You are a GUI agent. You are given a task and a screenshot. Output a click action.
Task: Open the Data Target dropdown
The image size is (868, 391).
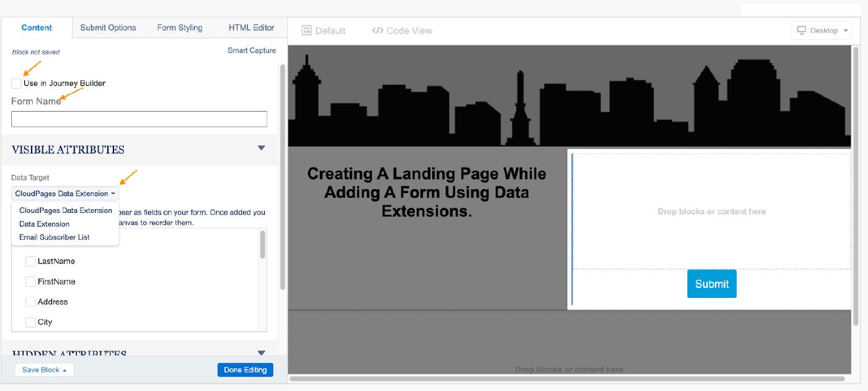click(x=65, y=194)
